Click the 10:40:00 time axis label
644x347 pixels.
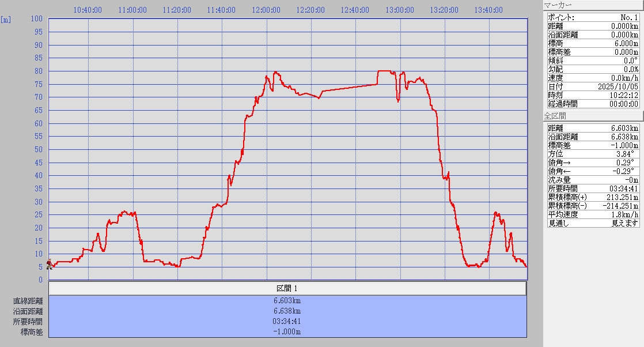pyautogui.click(x=88, y=10)
